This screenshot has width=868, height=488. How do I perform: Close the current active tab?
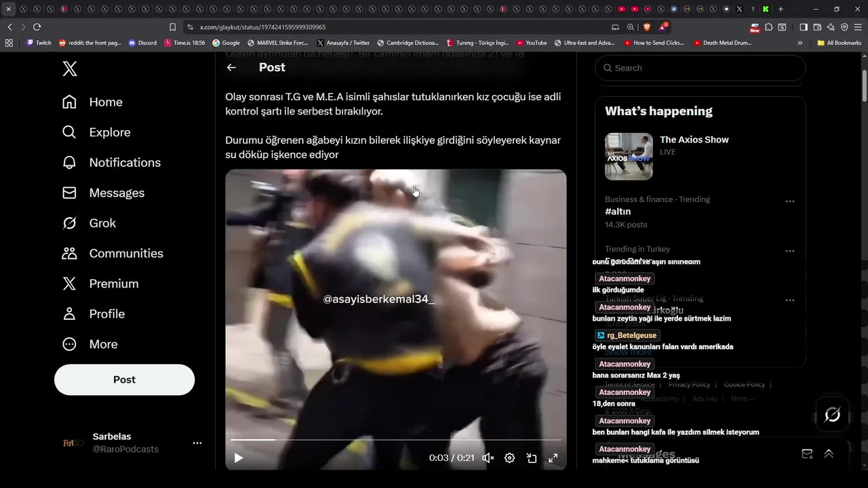point(8,9)
